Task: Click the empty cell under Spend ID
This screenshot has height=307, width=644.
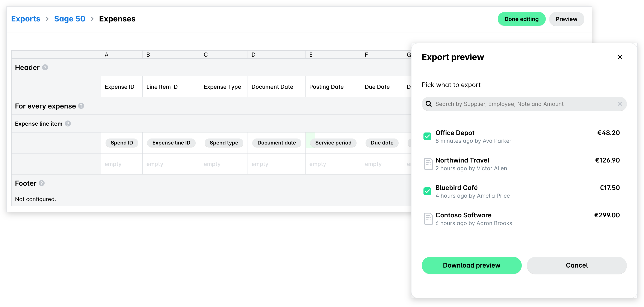Action: tap(122, 164)
